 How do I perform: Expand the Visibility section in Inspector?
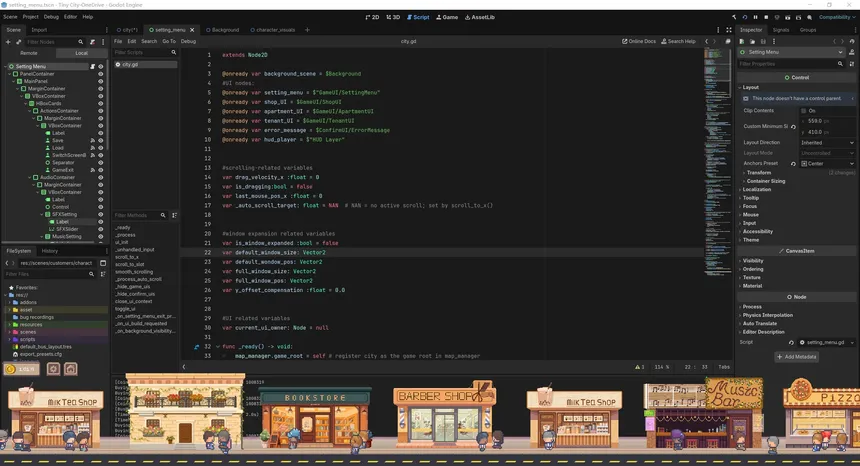pos(752,261)
